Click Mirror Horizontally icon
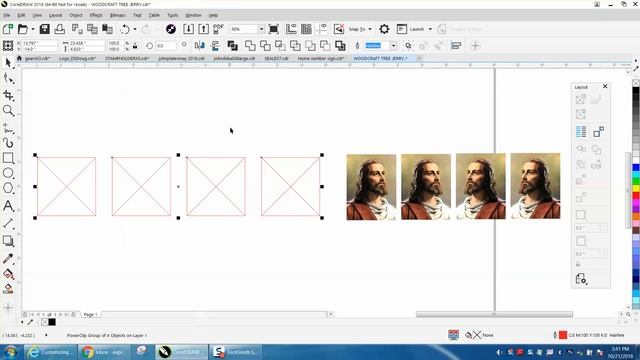This screenshot has height=360, width=640. [x=200, y=46]
